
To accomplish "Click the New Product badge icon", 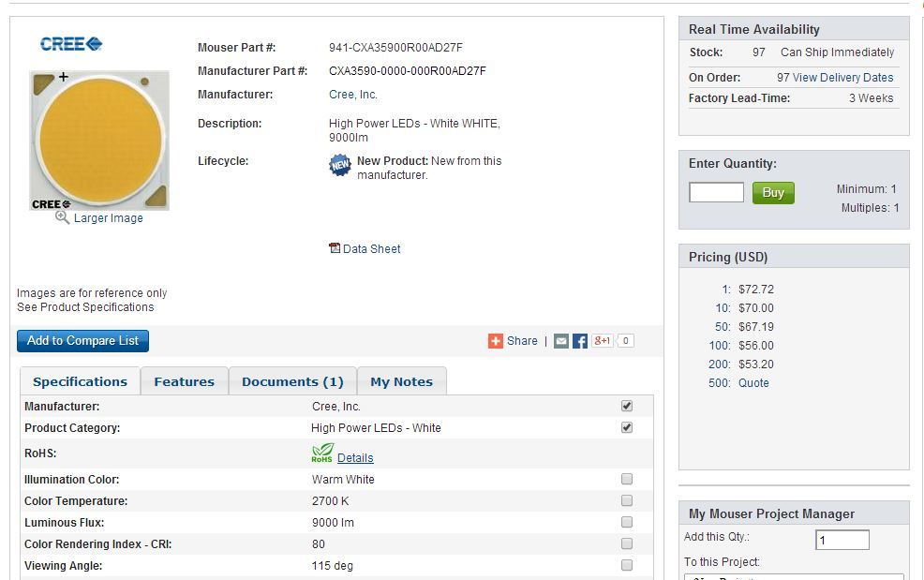I will 340,166.
